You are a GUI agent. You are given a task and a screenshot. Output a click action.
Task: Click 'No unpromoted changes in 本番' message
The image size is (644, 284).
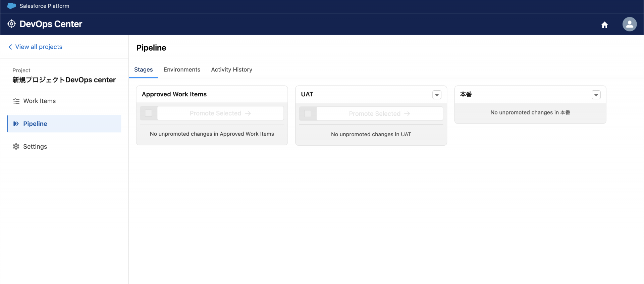(x=530, y=112)
